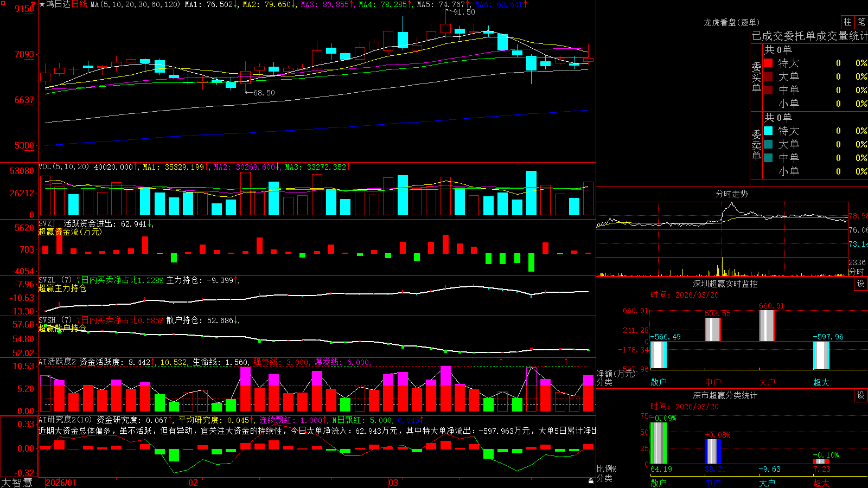Click the 大智慧 logo at bottom-left

point(17,482)
